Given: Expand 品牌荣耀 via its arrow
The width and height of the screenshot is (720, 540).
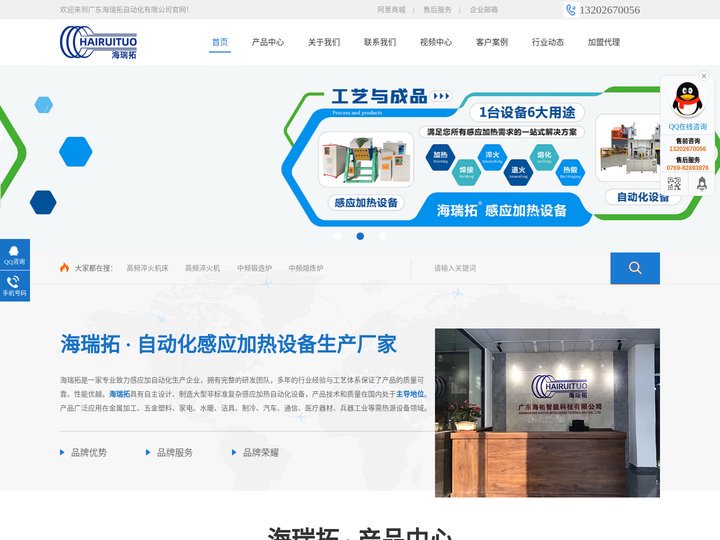Looking at the screenshot, I should pyautogui.click(x=234, y=452).
